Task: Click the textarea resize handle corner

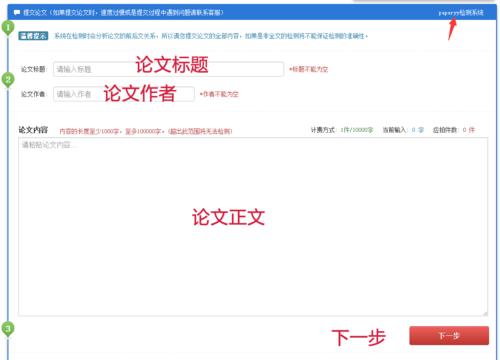Action: coord(485,313)
